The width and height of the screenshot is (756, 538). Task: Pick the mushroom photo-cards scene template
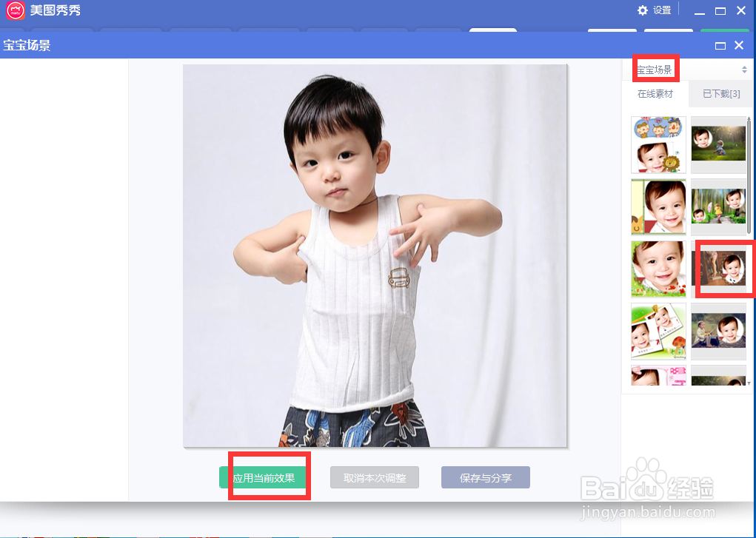pos(658,332)
